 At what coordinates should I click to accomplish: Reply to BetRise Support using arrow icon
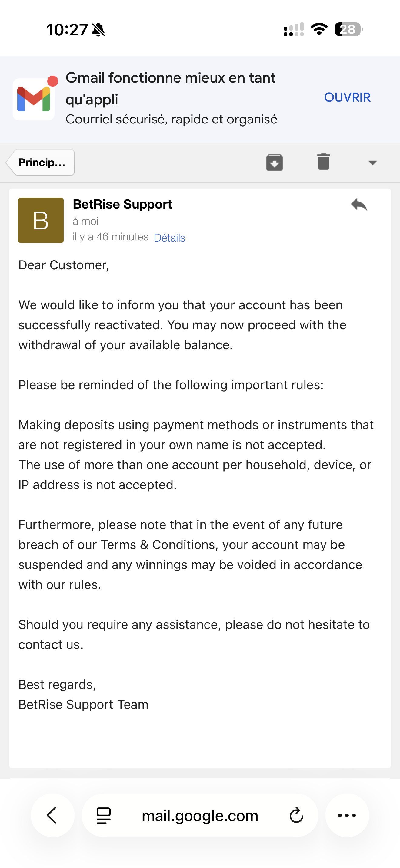[x=359, y=205]
